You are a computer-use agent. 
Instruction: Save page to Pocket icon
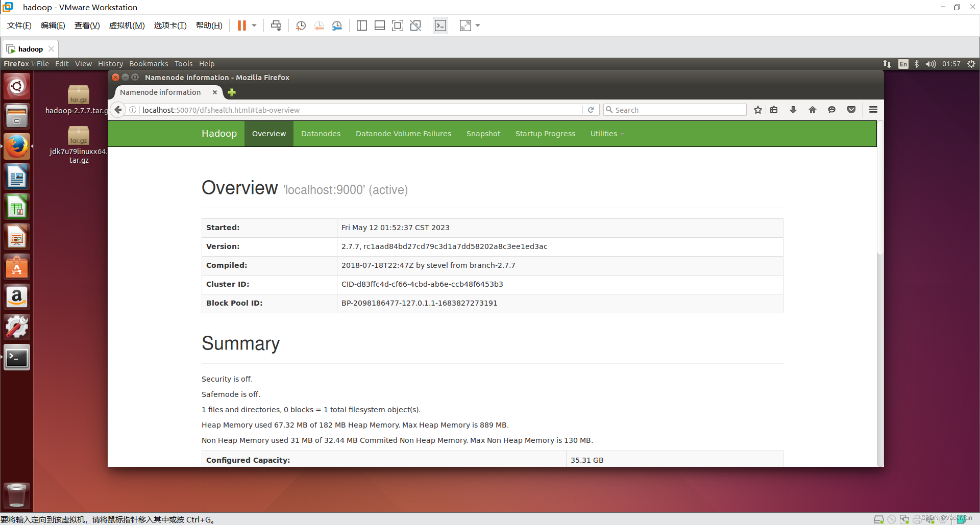point(851,110)
